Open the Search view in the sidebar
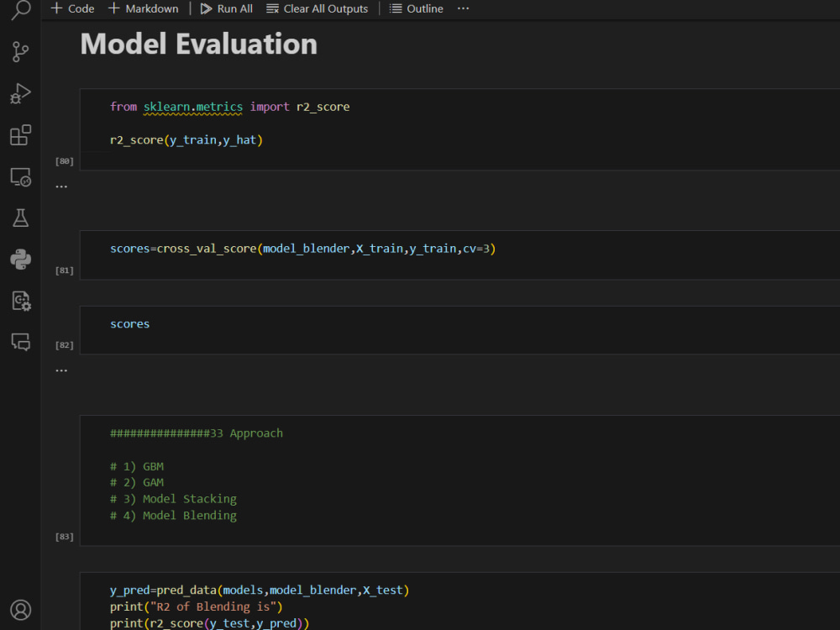 click(x=20, y=12)
